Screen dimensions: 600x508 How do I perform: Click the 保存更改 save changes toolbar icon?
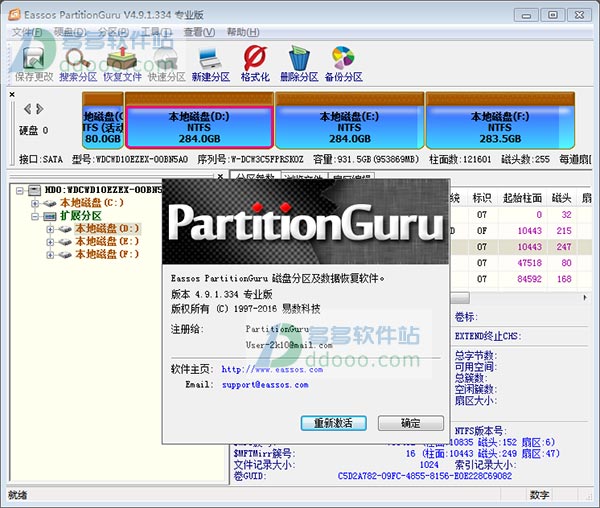34,63
